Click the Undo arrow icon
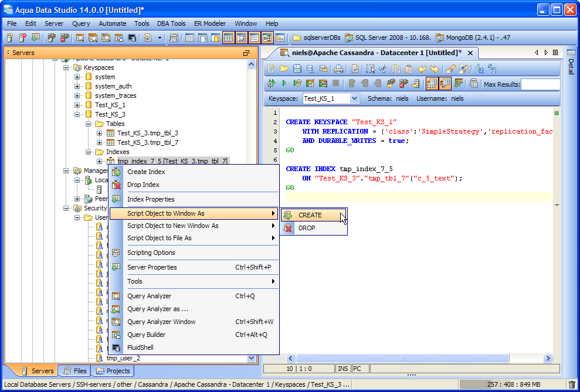Image resolution: width=580 pixels, height=392 pixels. pyautogui.click(x=422, y=69)
